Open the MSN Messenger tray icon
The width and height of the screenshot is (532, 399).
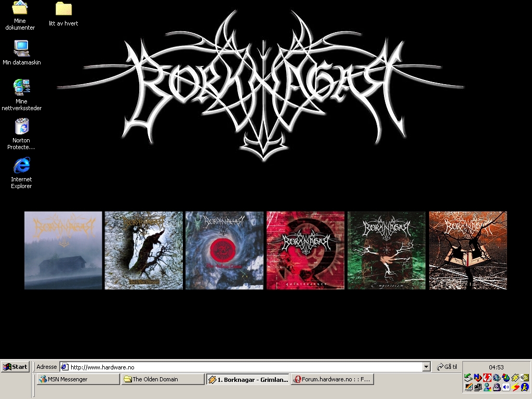[x=487, y=387]
